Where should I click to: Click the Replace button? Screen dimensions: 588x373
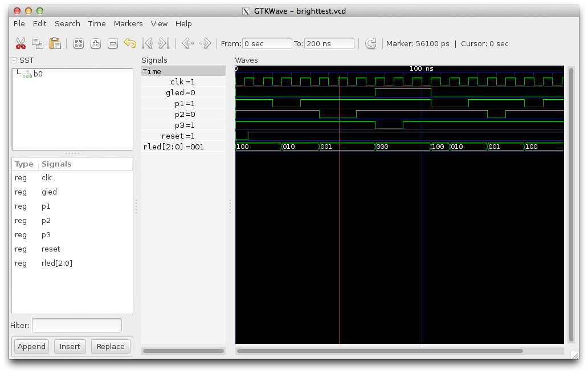point(111,346)
